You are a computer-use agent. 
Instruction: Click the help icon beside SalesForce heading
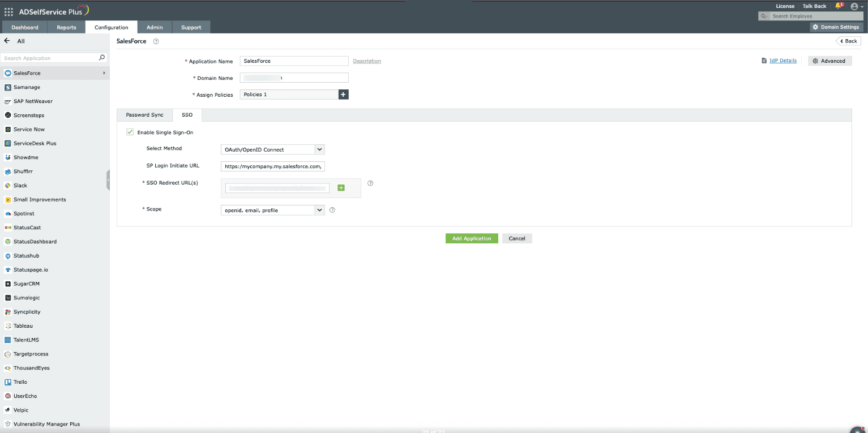pyautogui.click(x=156, y=41)
